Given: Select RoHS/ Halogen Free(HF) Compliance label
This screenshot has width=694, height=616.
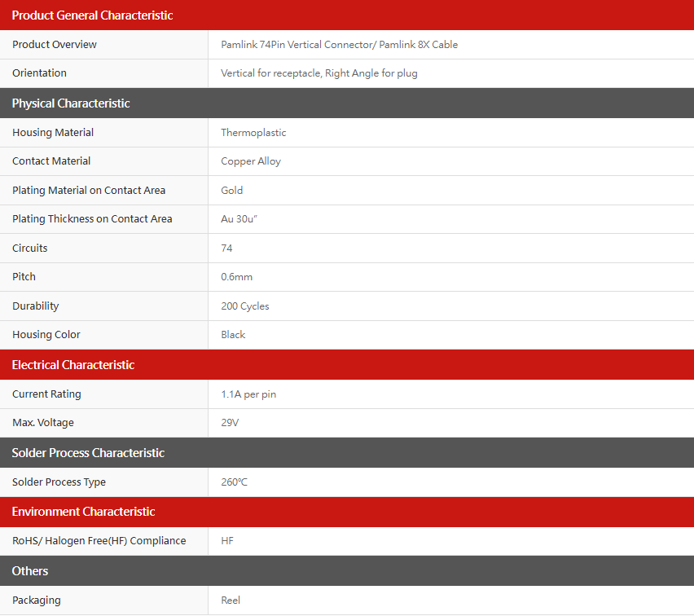Looking at the screenshot, I should click(x=99, y=541).
